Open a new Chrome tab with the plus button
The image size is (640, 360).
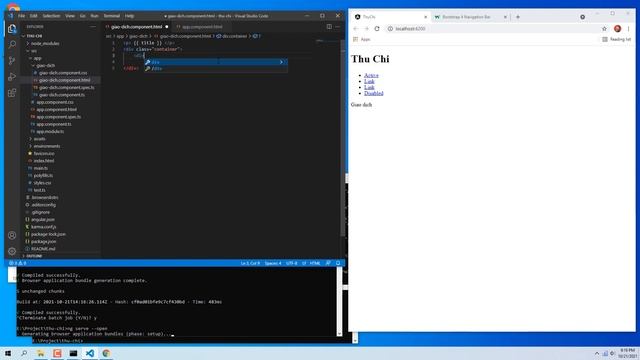point(518,17)
